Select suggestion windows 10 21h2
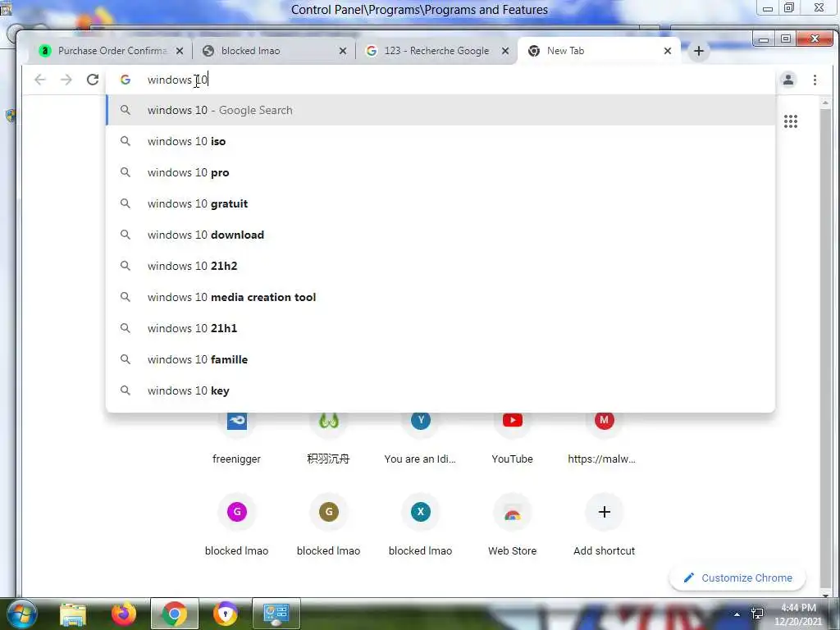The width and height of the screenshot is (840, 630). [x=441, y=266]
